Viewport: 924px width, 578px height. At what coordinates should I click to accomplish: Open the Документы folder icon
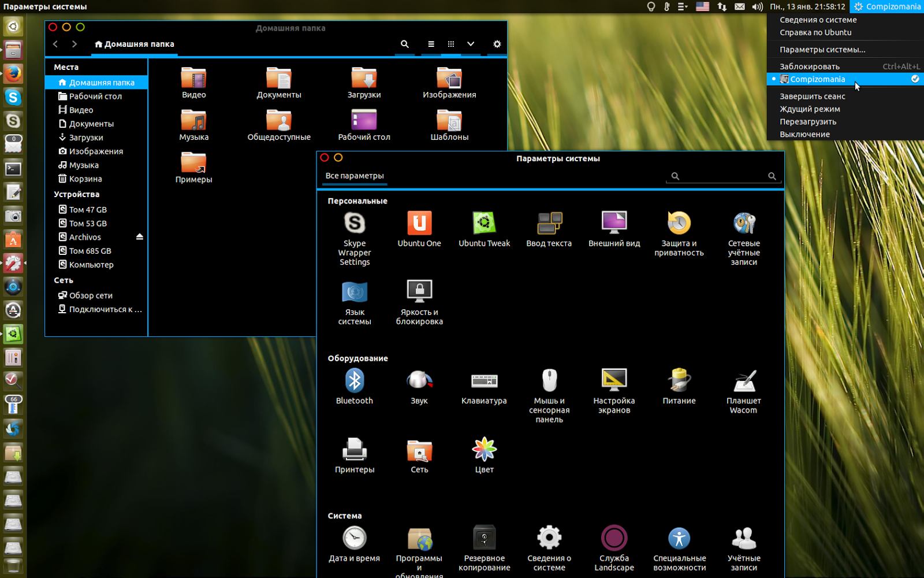point(279,83)
